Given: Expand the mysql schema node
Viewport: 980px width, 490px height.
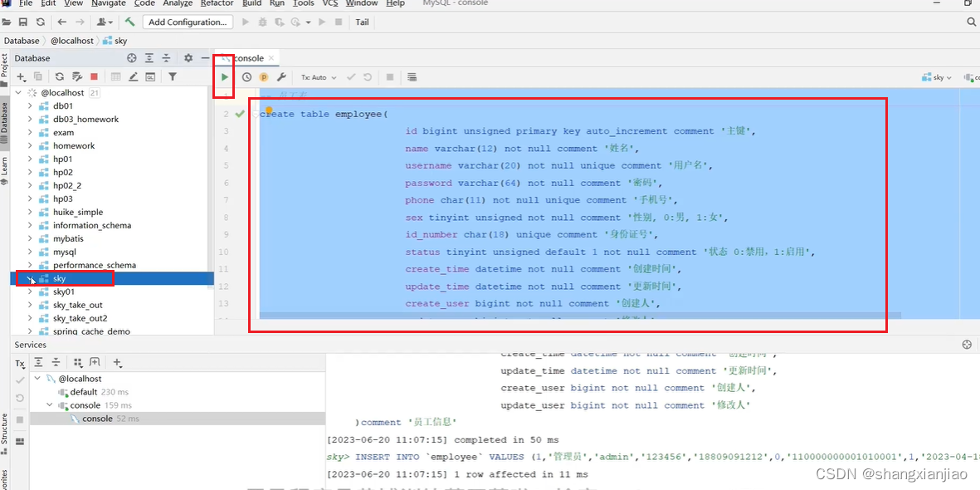Looking at the screenshot, I should (x=29, y=252).
